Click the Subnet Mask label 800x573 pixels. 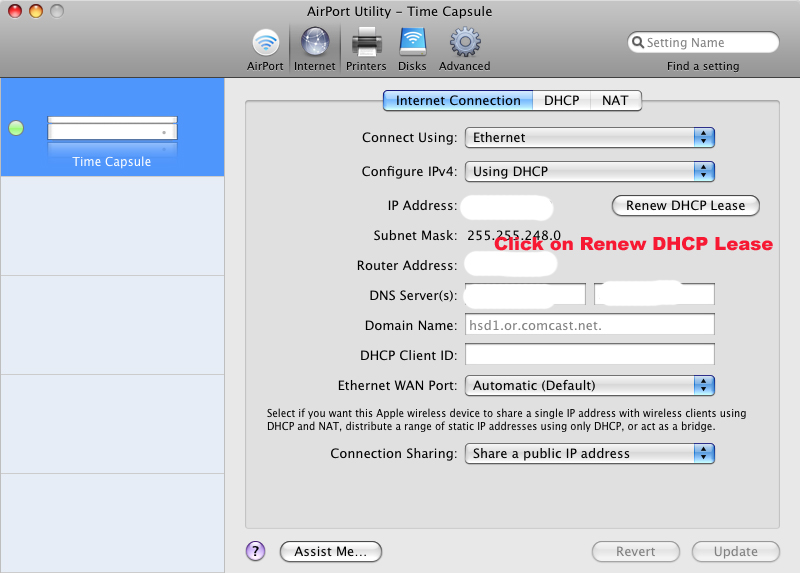(415, 235)
